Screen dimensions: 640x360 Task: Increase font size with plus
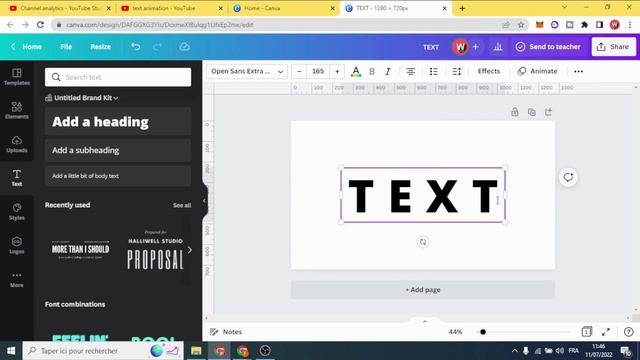click(x=337, y=71)
